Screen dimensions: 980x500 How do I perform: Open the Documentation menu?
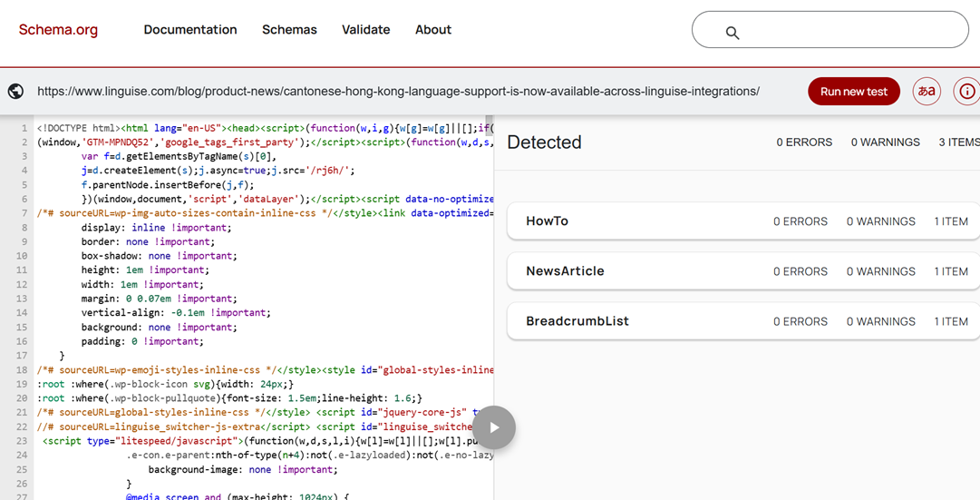coord(190,29)
